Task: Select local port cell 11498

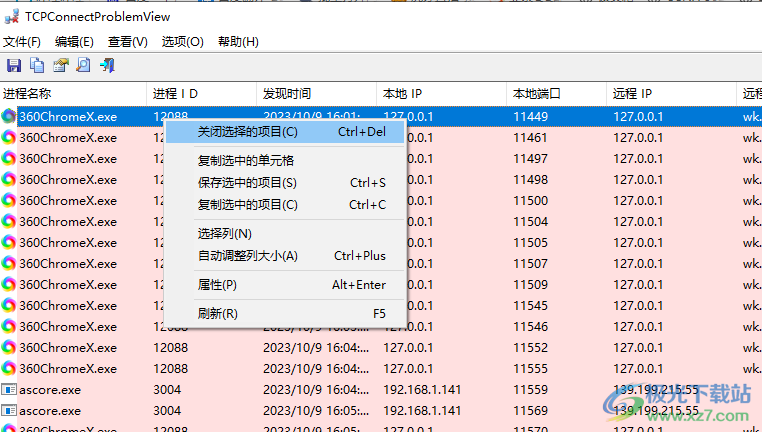Action: click(x=531, y=179)
